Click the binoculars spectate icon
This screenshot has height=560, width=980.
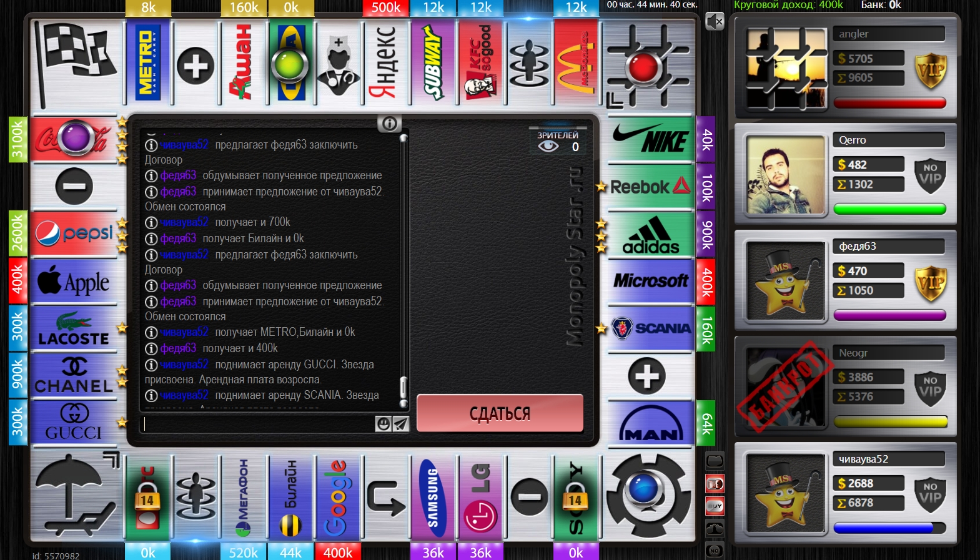pyautogui.click(x=715, y=528)
